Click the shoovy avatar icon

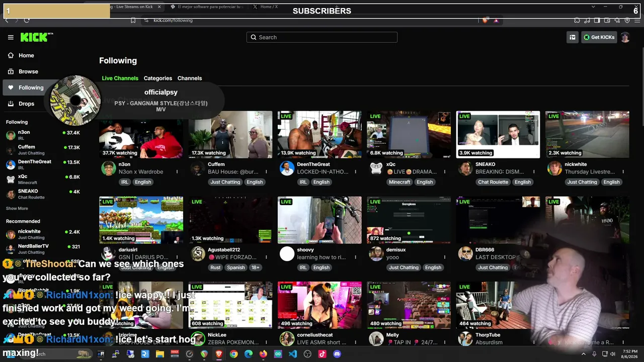(x=287, y=254)
